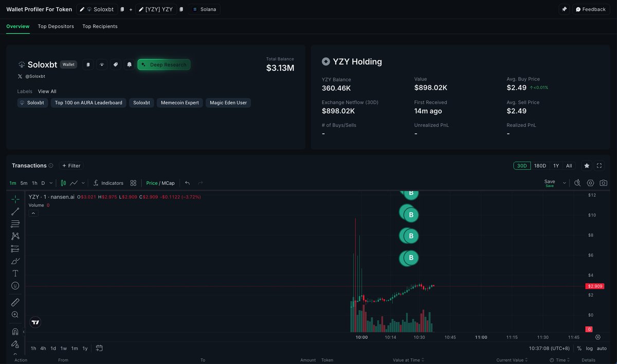The width and height of the screenshot is (617, 364).
Task: Click the Magic Eden User label chip
Action: 228,103
